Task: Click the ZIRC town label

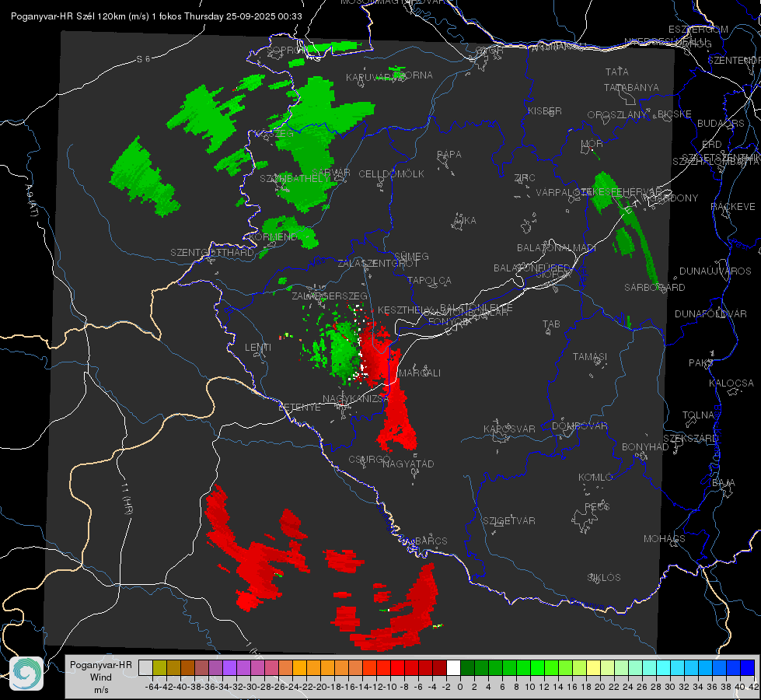Action: point(525,178)
